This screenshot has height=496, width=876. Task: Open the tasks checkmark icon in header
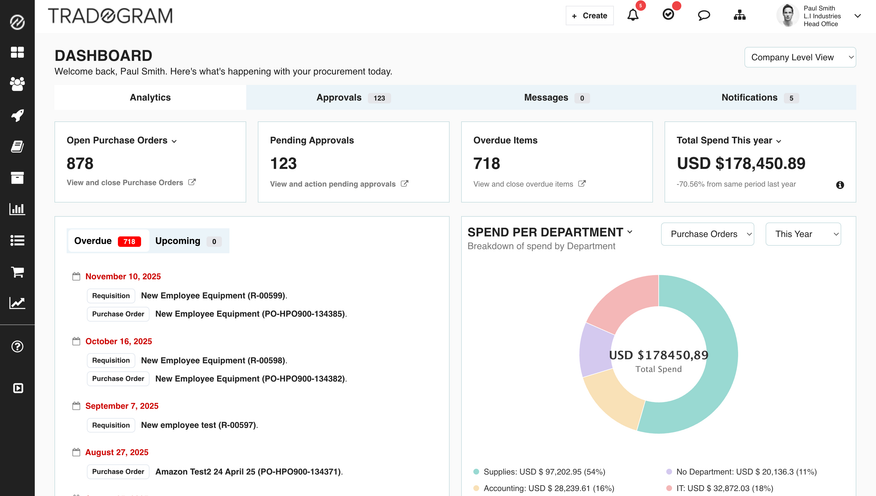[668, 15]
